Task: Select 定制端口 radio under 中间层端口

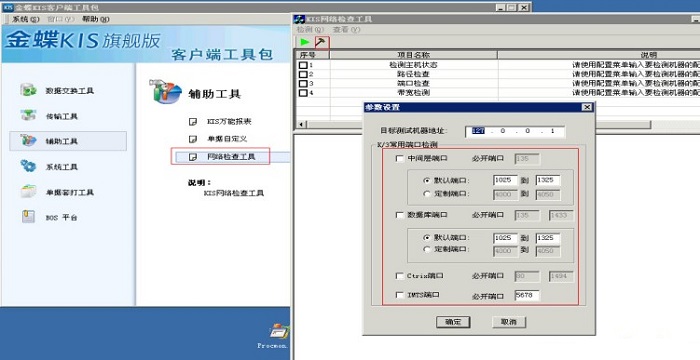Action: [427, 194]
